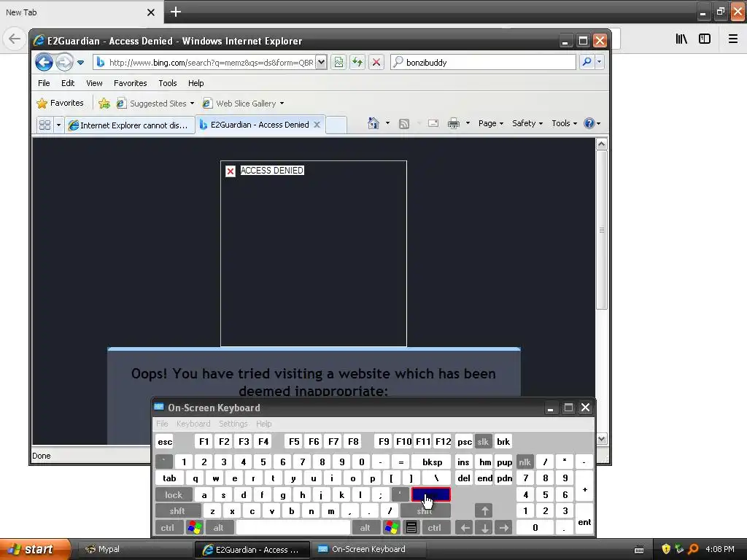This screenshot has height=560, width=747.
Task: Toggle the caps lock key
Action: [x=174, y=495]
